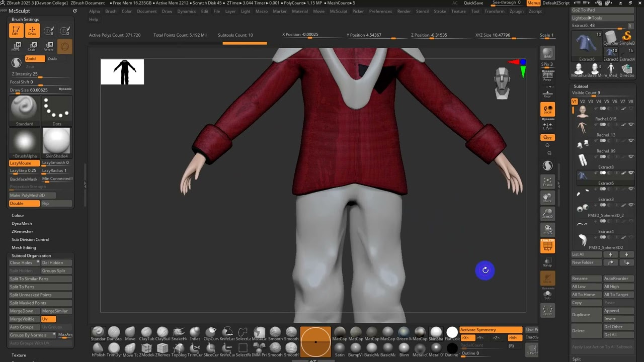Image resolution: width=644 pixels, height=362 pixels.
Task: Select the ClipCurve brush icon
Action: (x=211, y=333)
